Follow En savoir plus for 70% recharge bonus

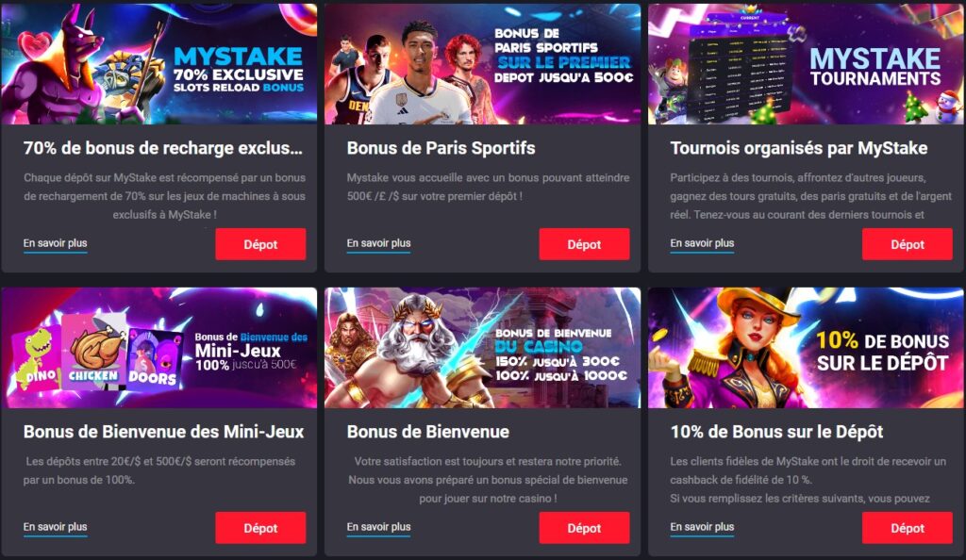coord(56,243)
